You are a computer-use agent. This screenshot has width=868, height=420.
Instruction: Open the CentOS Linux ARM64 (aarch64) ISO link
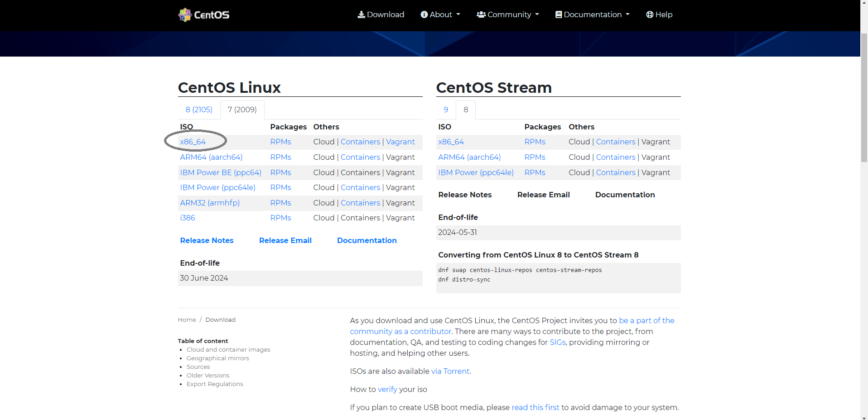coord(211,157)
